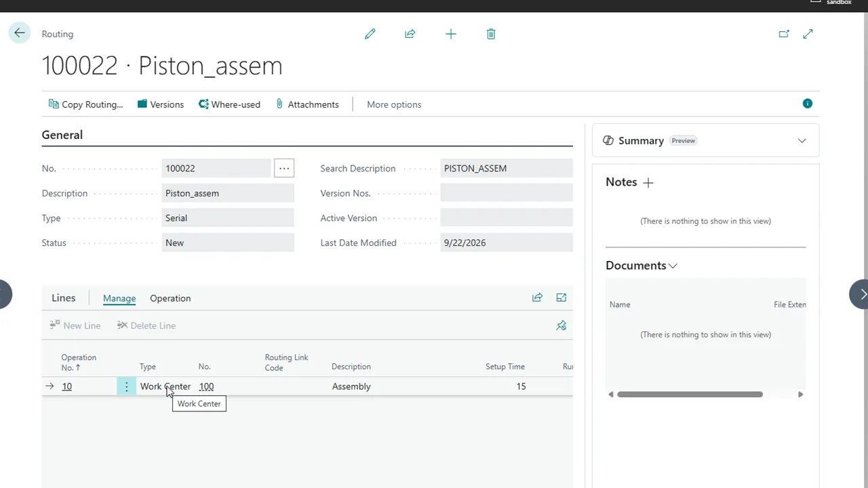
Task: Click the New Line button
Action: click(x=75, y=325)
